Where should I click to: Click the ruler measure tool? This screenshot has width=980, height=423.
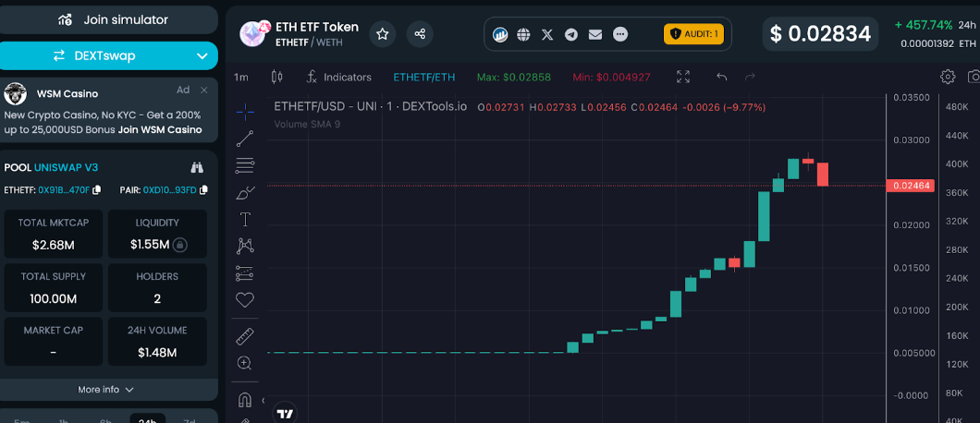245,336
